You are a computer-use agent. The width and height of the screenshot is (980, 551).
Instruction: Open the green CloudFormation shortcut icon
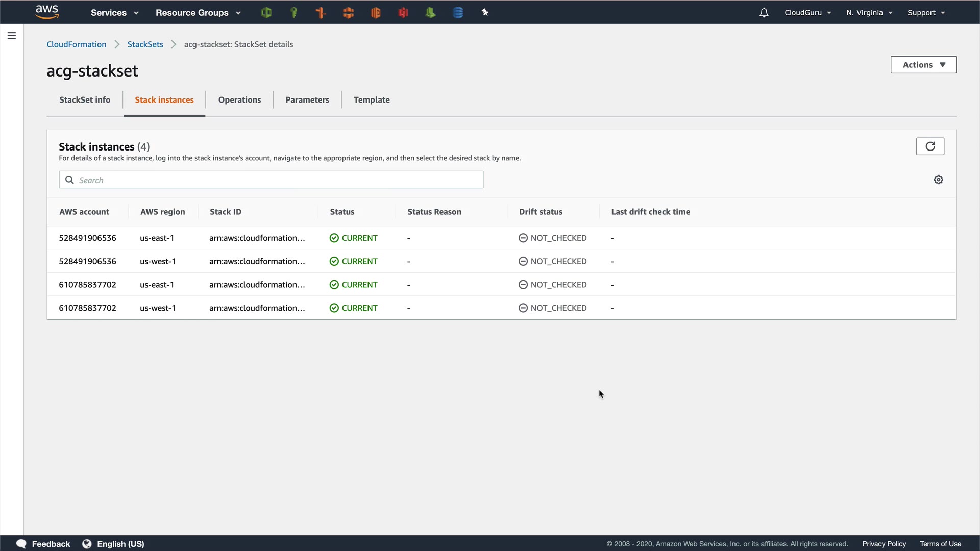(x=266, y=13)
